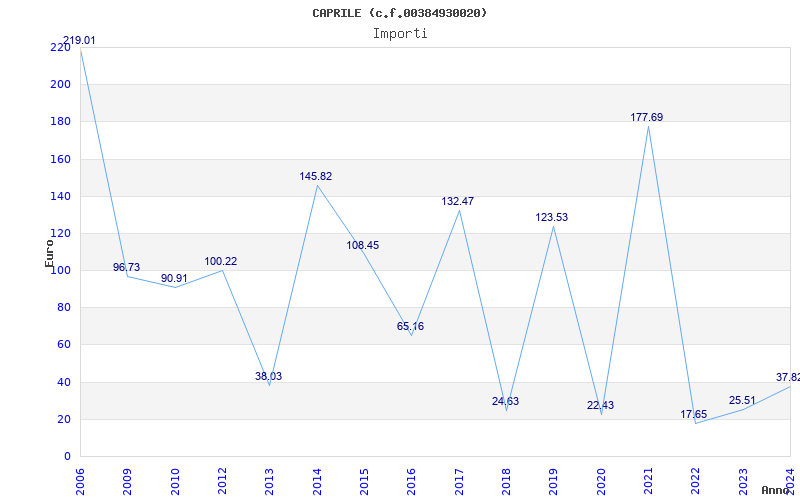
Task: Click the 2022 x-axis year label
Action: 695,482
